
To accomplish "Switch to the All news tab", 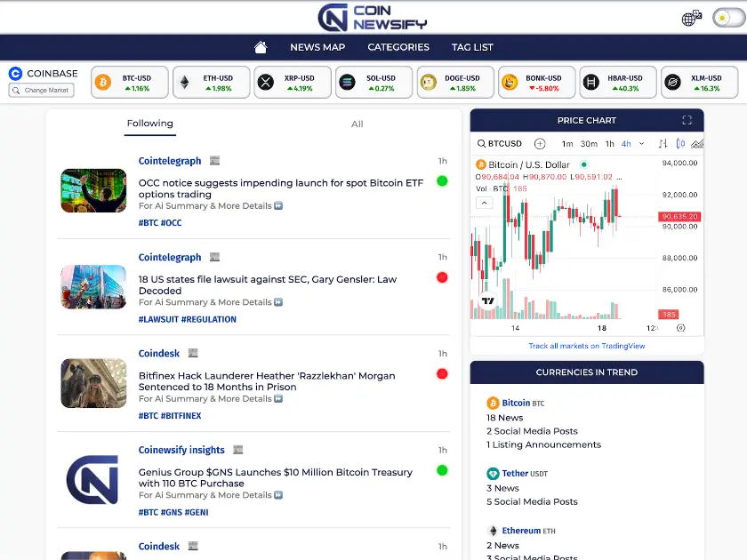I will click(357, 124).
